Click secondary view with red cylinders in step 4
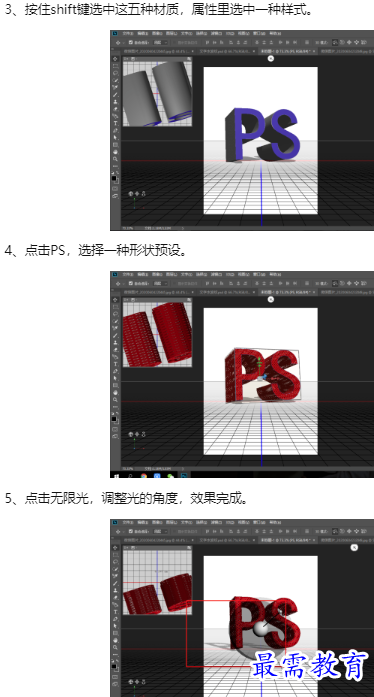 click(157, 335)
